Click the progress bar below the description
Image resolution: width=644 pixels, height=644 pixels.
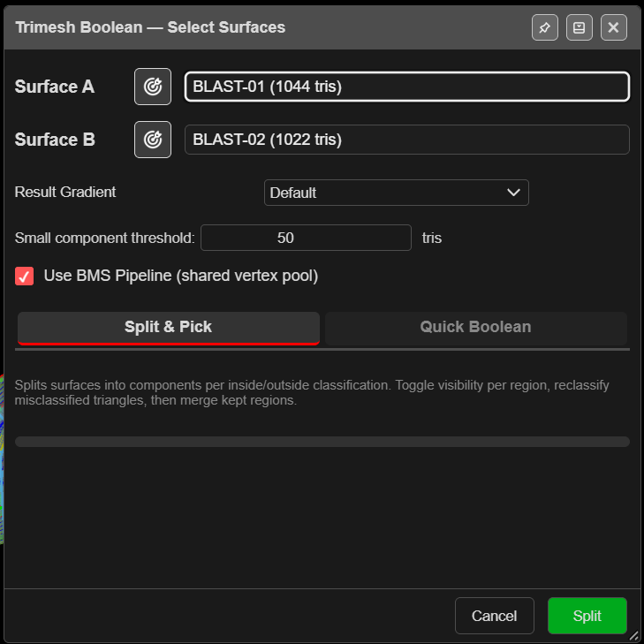coord(322,442)
